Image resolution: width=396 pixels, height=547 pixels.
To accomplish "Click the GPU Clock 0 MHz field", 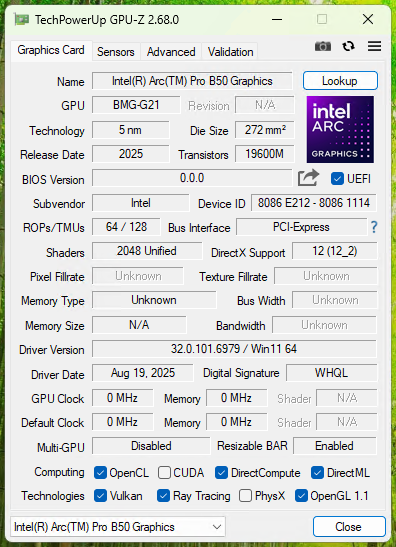I will (122, 398).
